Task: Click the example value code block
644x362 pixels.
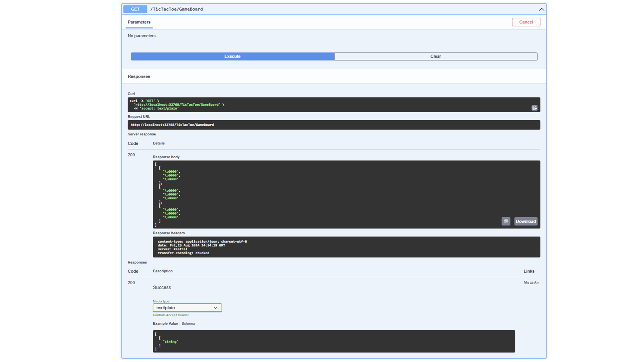Action: coord(334,341)
